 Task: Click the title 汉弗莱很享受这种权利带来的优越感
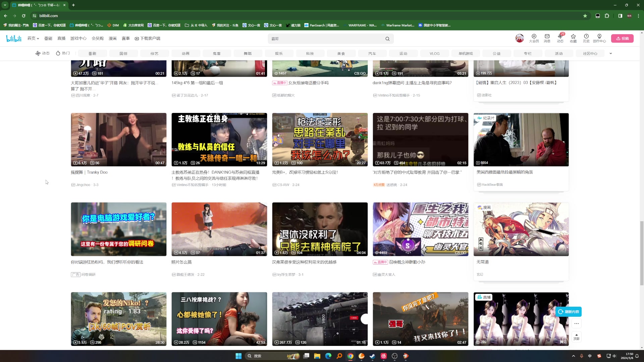[x=304, y=262]
